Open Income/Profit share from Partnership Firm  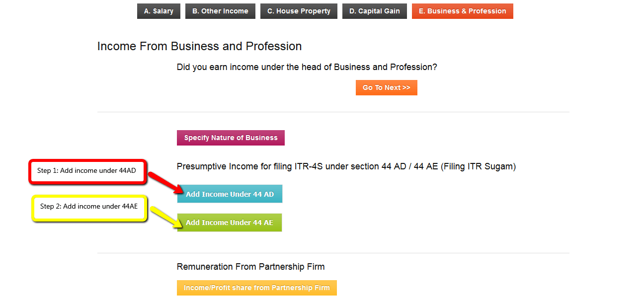(x=256, y=288)
